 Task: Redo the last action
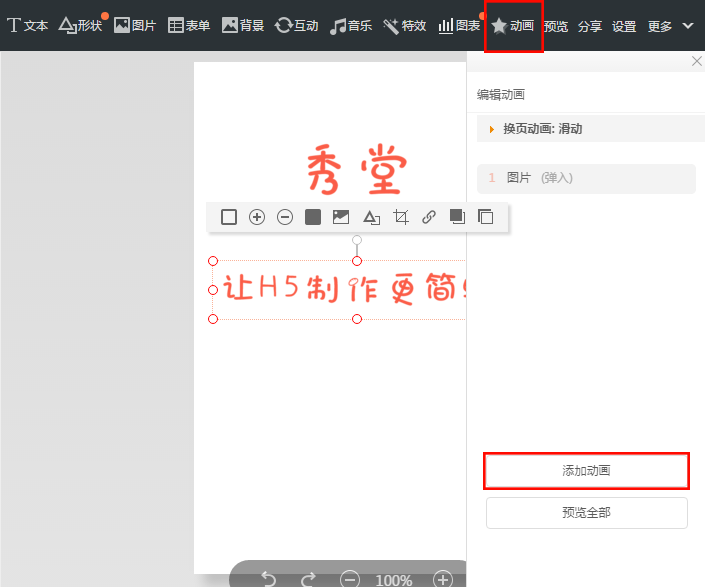(308, 579)
